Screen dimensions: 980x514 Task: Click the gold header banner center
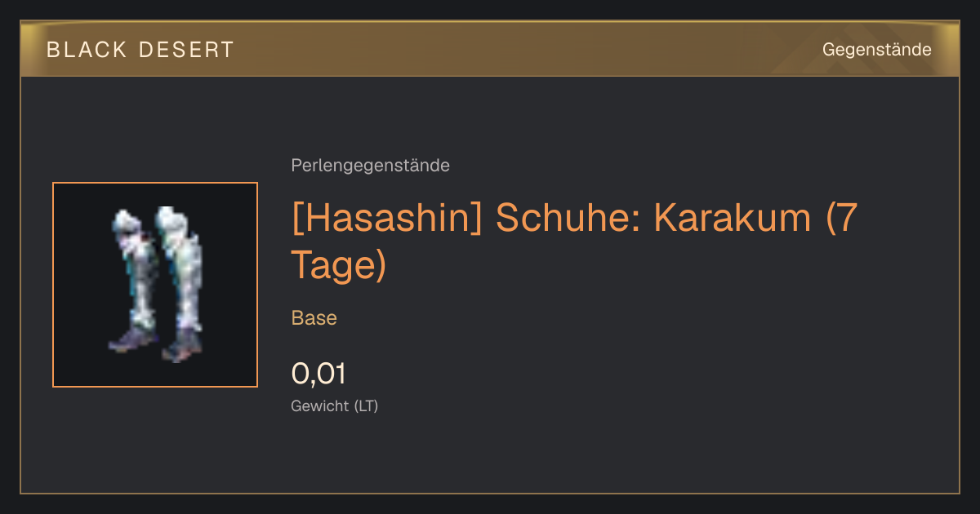tap(490, 49)
